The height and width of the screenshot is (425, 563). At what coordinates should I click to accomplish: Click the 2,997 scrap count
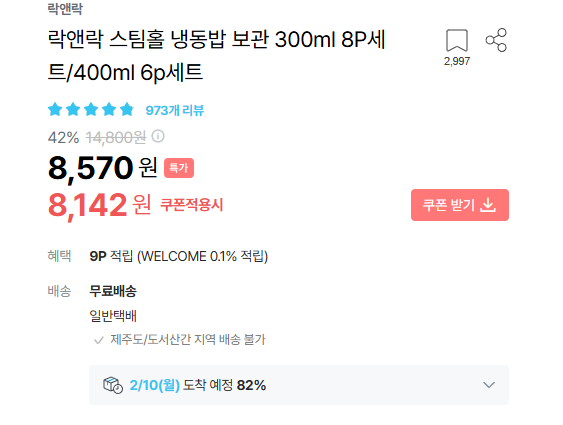point(457,61)
